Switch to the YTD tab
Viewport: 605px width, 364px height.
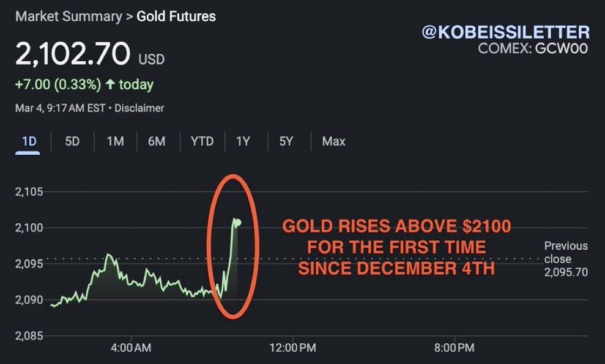(202, 141)
